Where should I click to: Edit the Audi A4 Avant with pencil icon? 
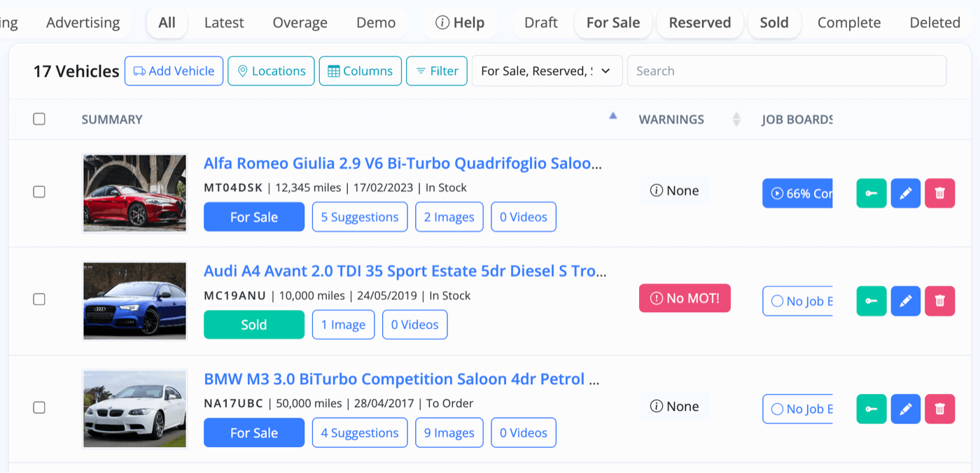906,301
